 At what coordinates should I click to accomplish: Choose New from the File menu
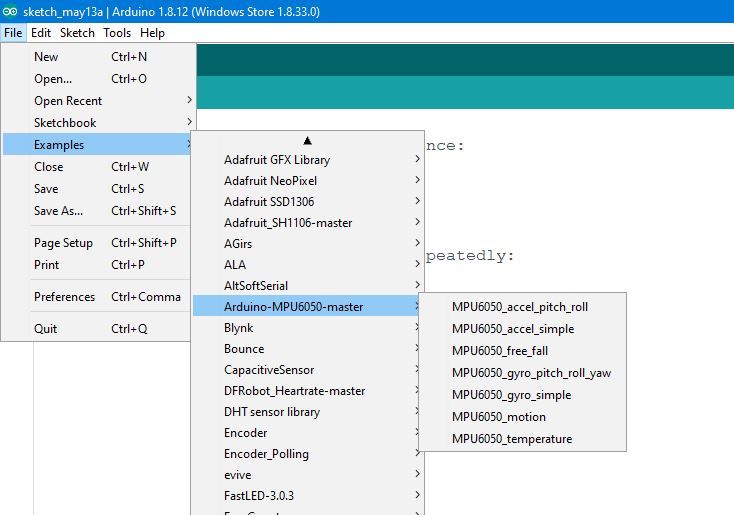pos(98,57)
